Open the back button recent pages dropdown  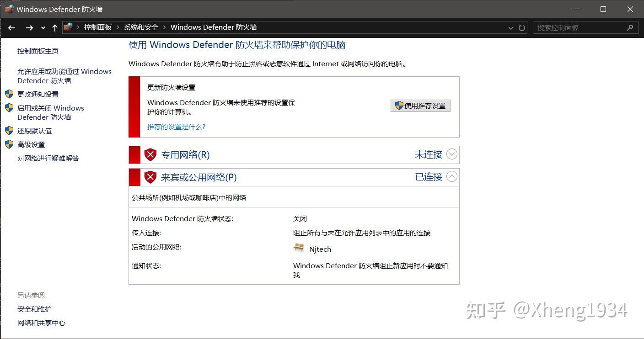coord(43,27)
